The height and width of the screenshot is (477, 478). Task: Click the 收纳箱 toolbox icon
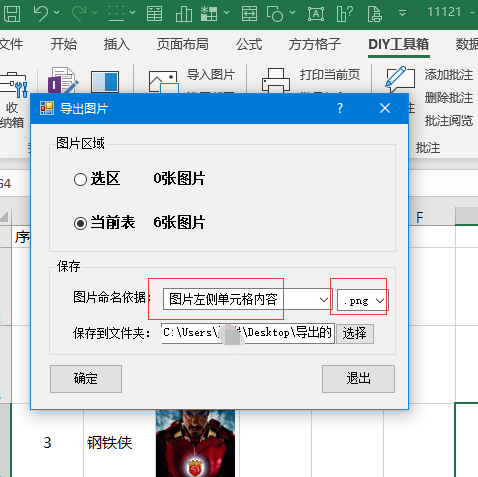click(13, 85)
